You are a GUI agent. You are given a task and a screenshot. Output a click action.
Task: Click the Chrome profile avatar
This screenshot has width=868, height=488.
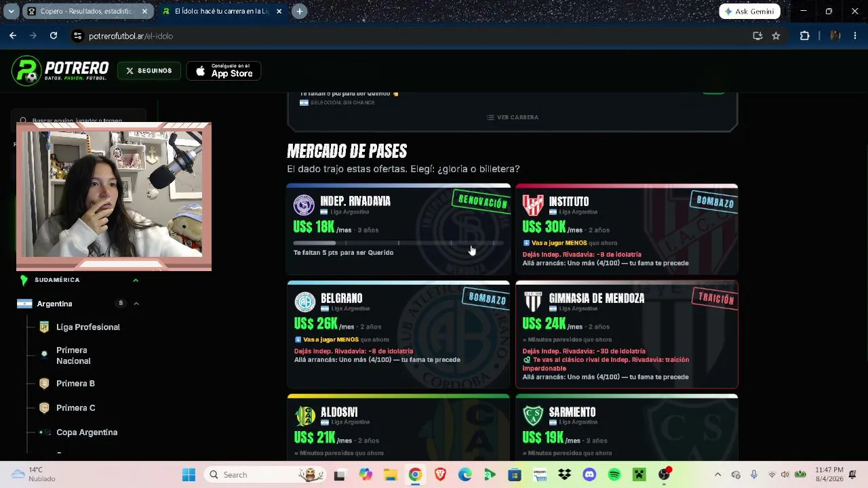pos(835,36)
